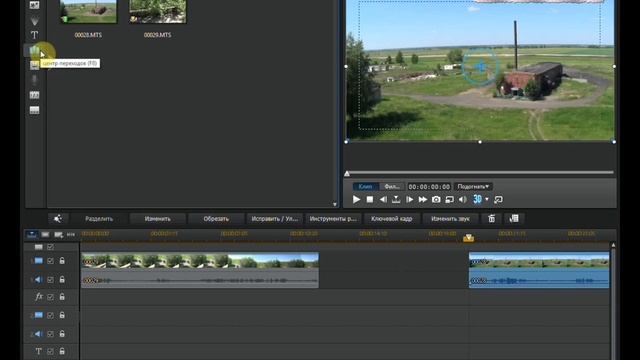Click the timeline playhead marker
The image size is (640, 360).
coord(469,238)
